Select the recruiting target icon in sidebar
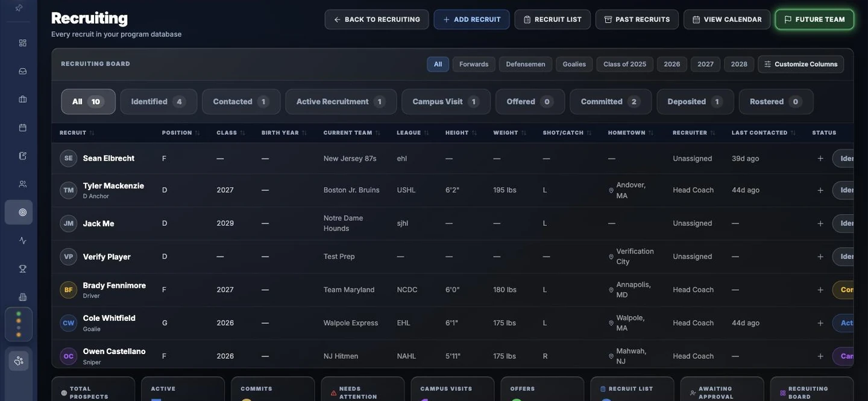The image size is (868, 401). coord(19,212)
